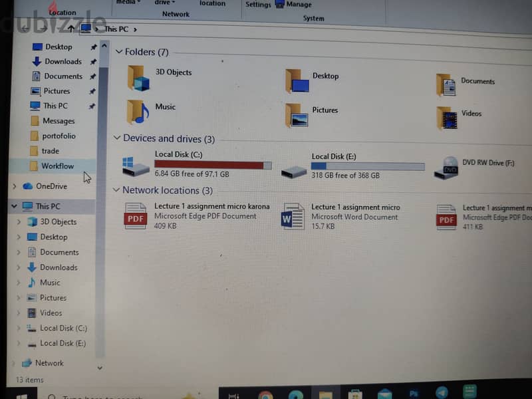Select Desktop under This PC tree
This screenshot has height=399, width=532.
(x=54, y=237)
